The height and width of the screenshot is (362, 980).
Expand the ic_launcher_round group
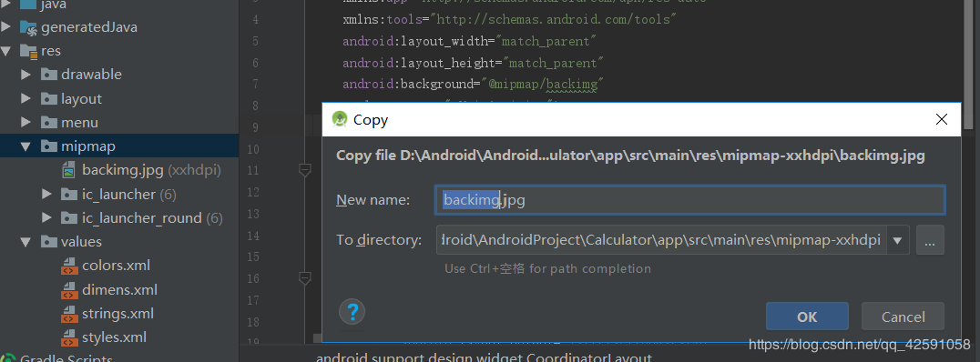tap(46, 217)
